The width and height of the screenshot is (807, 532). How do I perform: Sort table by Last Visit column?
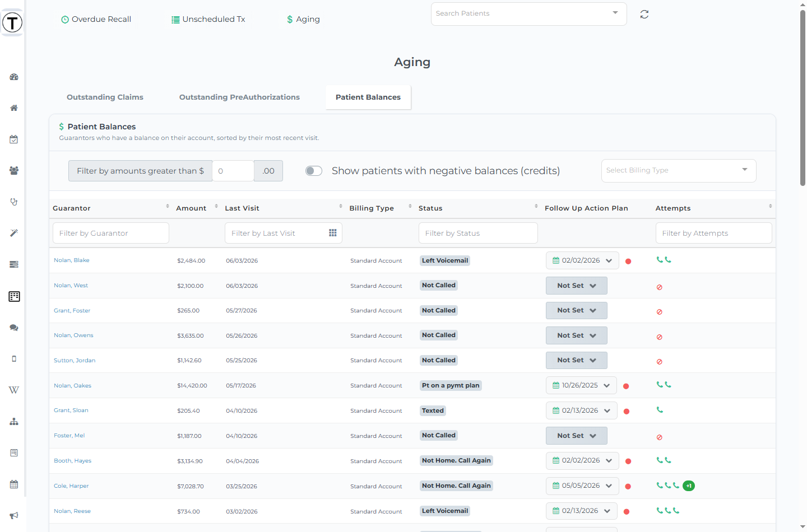(341, 207)
